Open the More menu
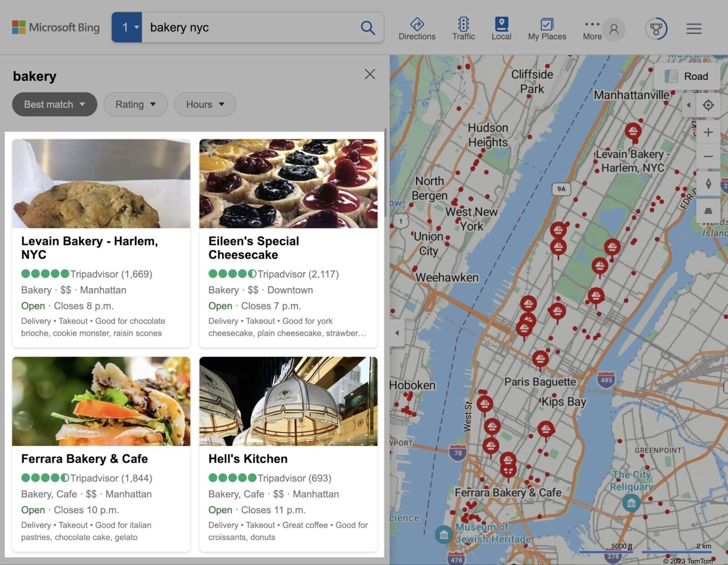 pos(591,28)
